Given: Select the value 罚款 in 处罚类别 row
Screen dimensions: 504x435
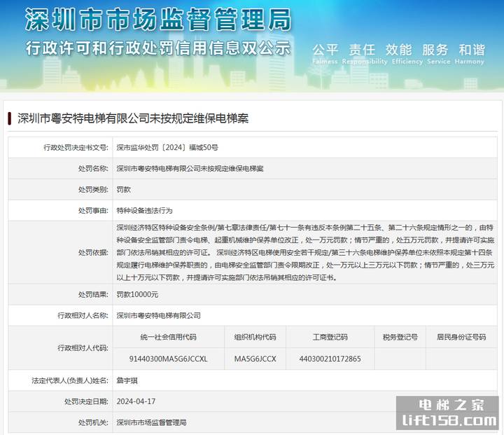Looking at the screenshot, I should coord(123,190).
